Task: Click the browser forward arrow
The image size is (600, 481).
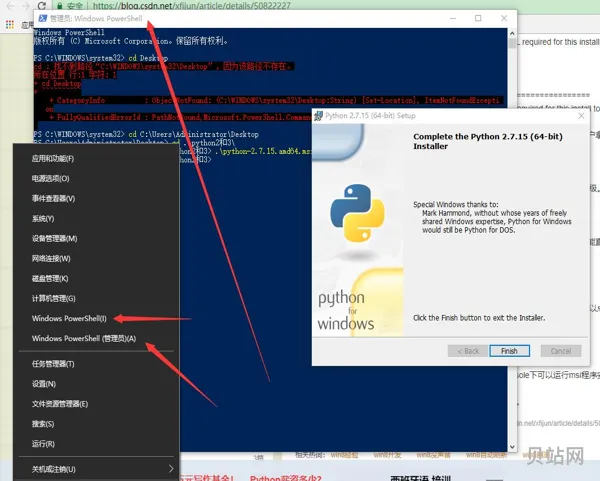Action: tap(25, 5)
